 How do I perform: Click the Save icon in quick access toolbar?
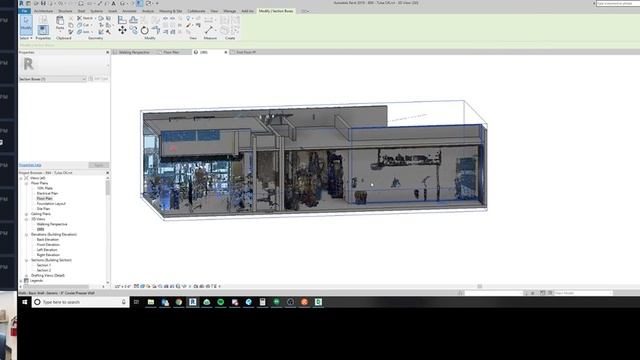[x=43, y=3]
